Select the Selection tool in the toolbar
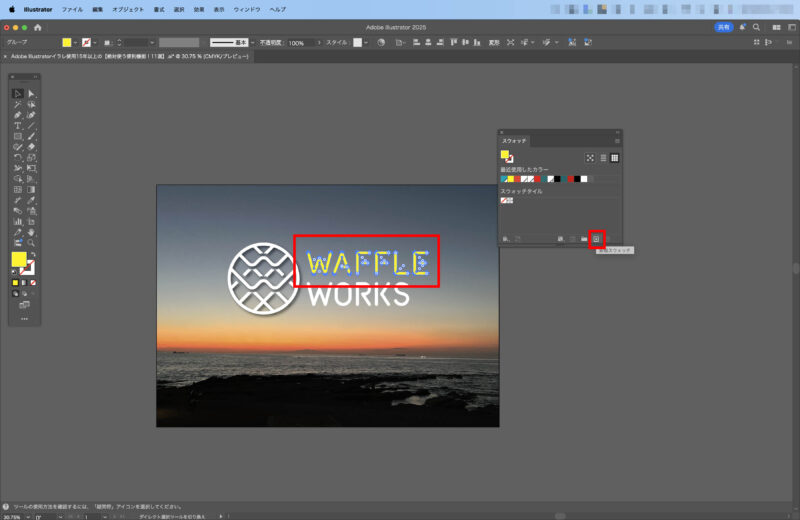Screen dimensions: 800x520 pos(18,93)
